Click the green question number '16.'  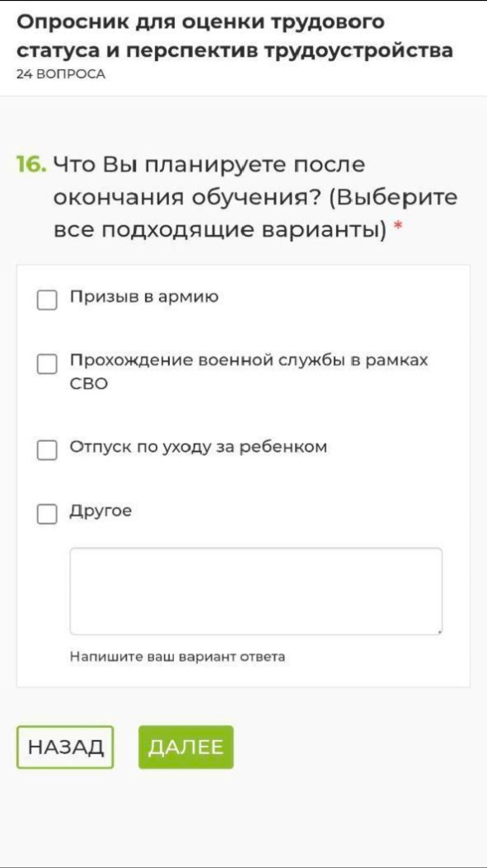32,164
